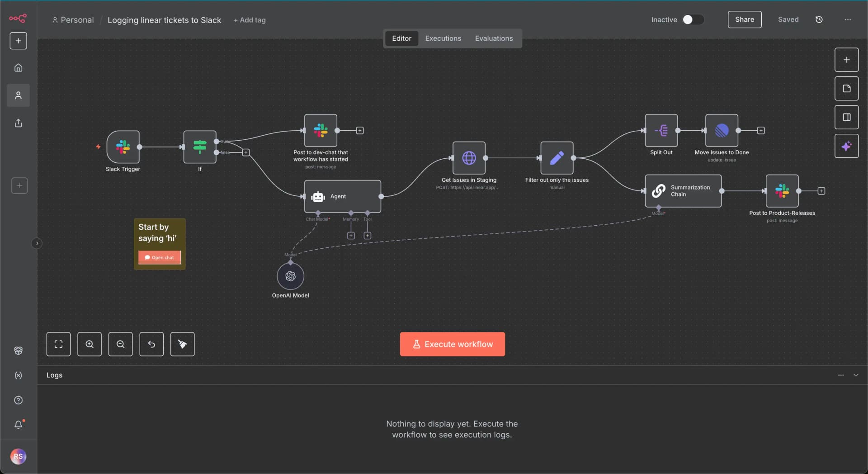Toggle the workflow Inactive switch

693,19
